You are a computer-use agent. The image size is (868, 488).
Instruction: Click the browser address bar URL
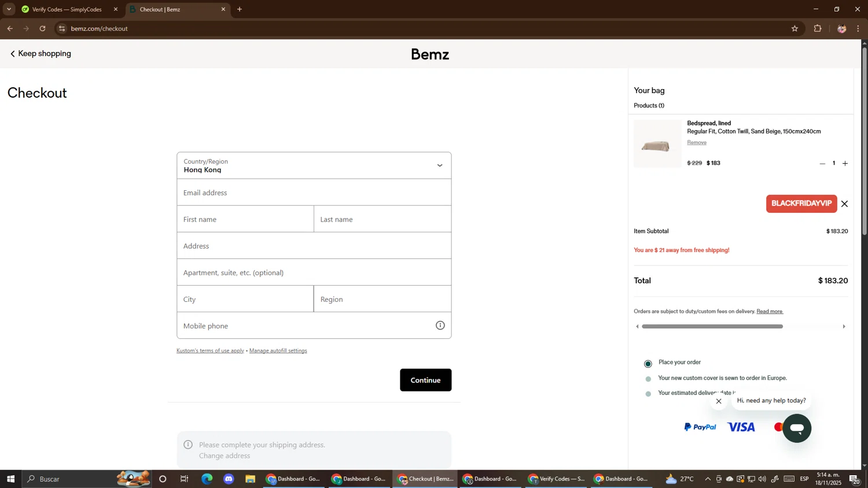pos(100,28)
